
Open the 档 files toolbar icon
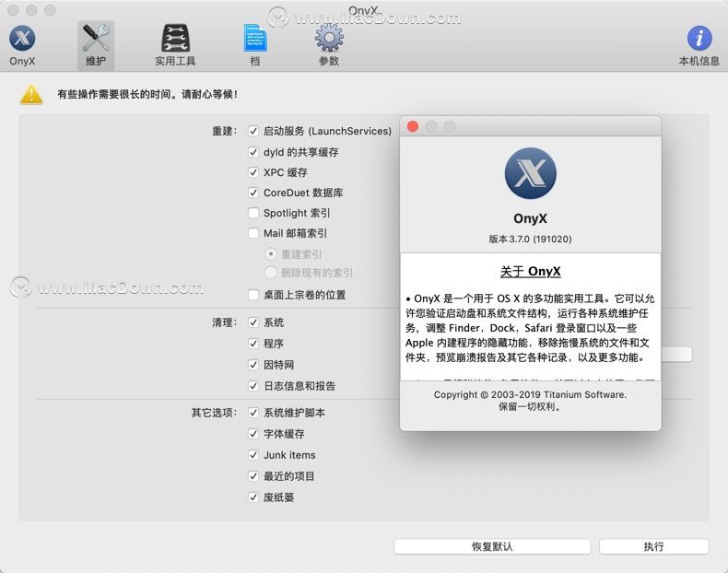pos(255,45)
